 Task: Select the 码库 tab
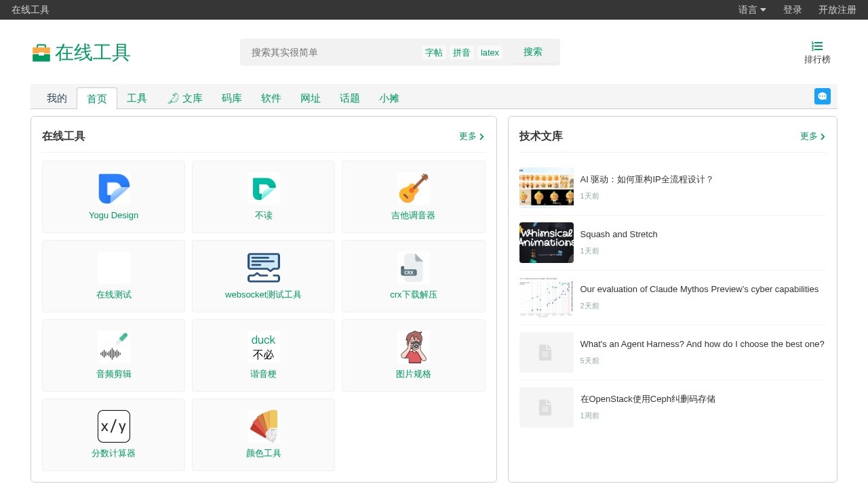tap(231, 98)
